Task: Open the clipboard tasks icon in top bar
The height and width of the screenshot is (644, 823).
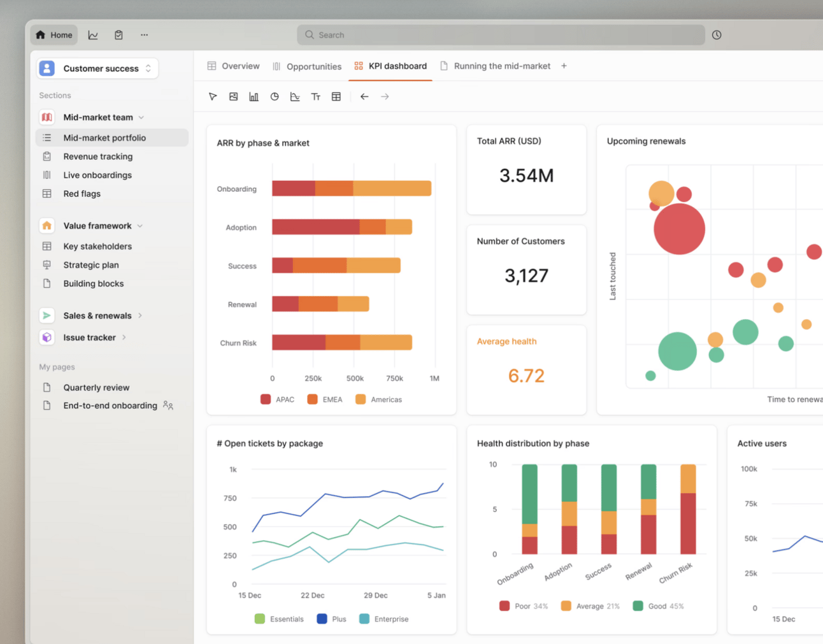Action: [118, 35]
